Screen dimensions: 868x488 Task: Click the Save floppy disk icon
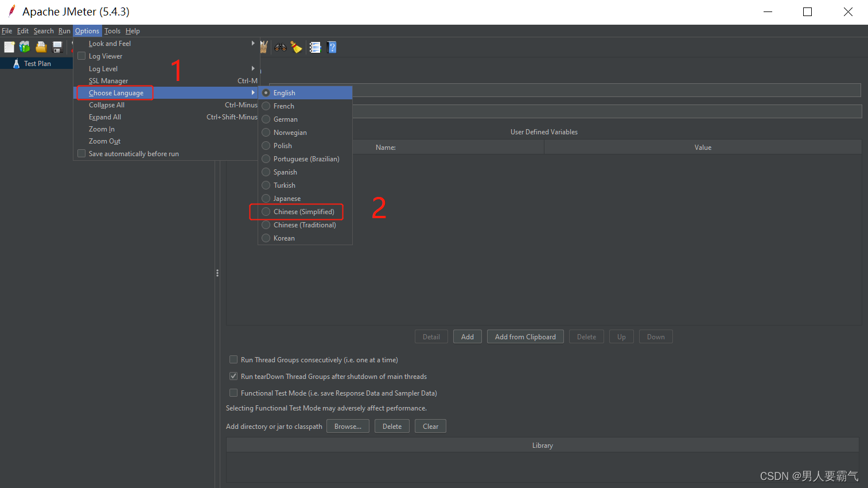(57, 47)
